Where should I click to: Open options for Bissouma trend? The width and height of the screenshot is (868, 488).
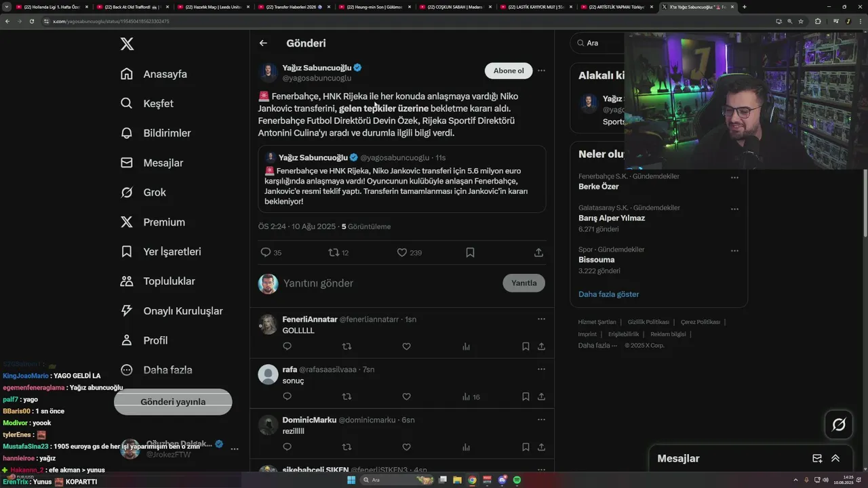pyautogui.click(x=734, y=251)
